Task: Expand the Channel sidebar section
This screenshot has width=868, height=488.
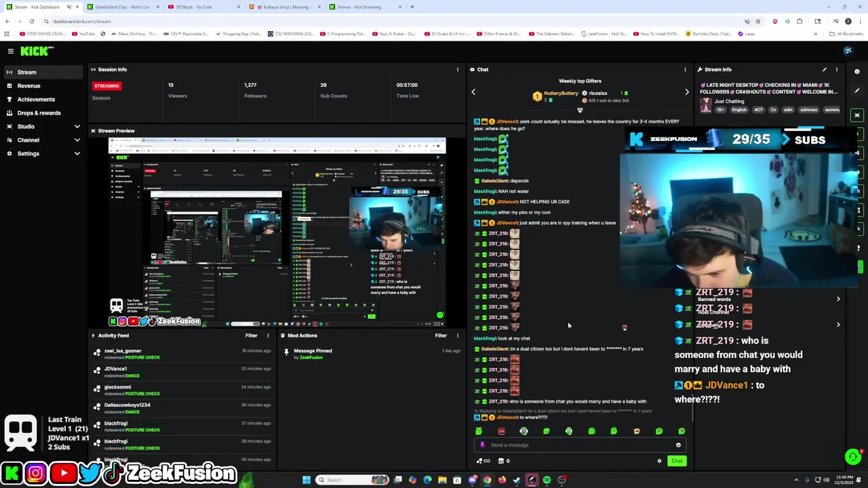Action: pos(77,140)
